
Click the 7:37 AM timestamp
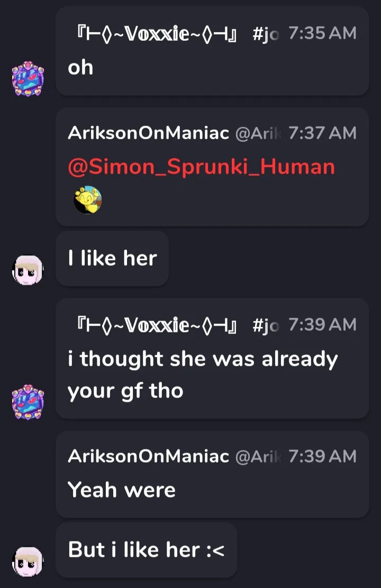point(322,133)
